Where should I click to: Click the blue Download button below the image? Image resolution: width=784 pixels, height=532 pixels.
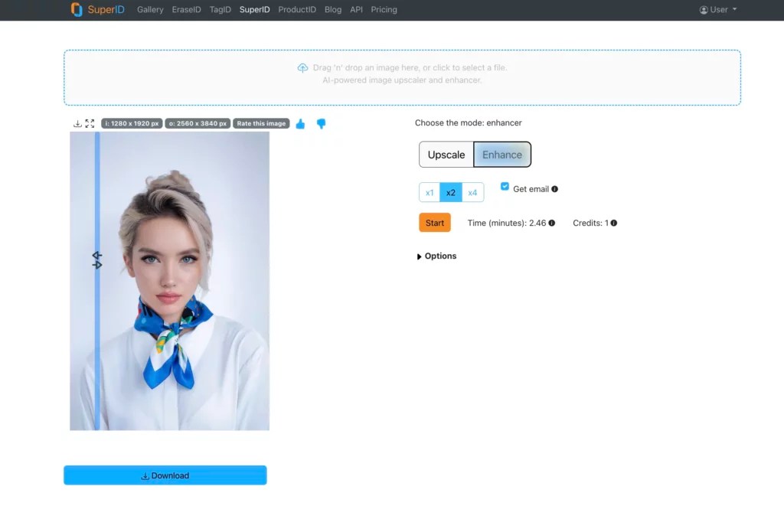click(165, 475)
